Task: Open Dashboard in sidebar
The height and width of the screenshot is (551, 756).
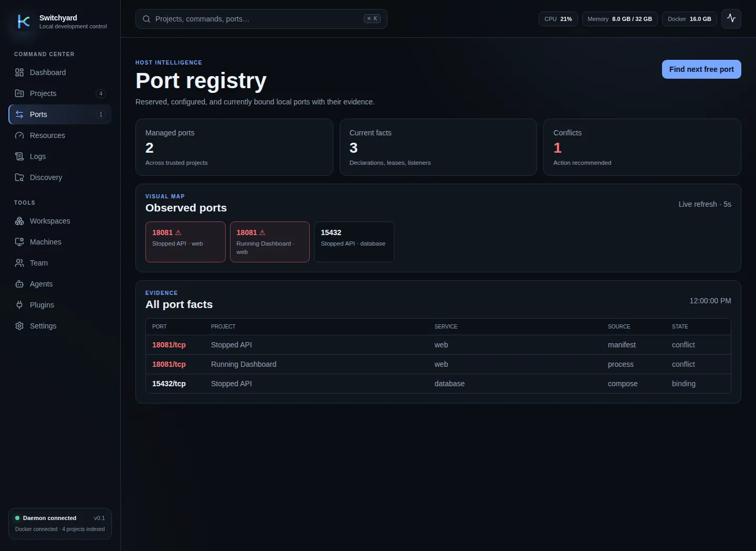Action: (x=60, y=72)
